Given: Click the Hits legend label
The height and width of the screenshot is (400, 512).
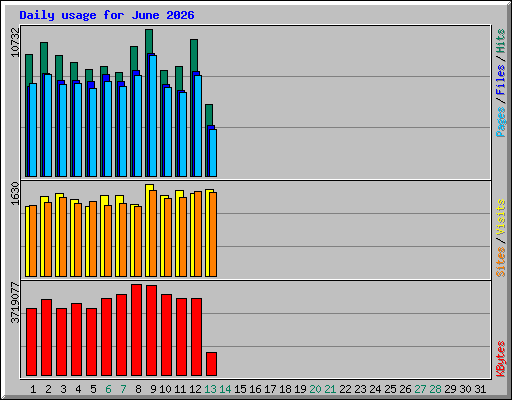Looking at the screenshot, I should [500, 41].
